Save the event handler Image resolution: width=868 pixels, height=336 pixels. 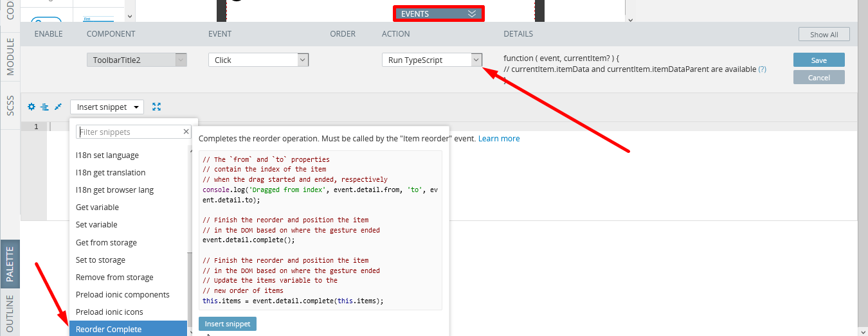tap(818, 60)
